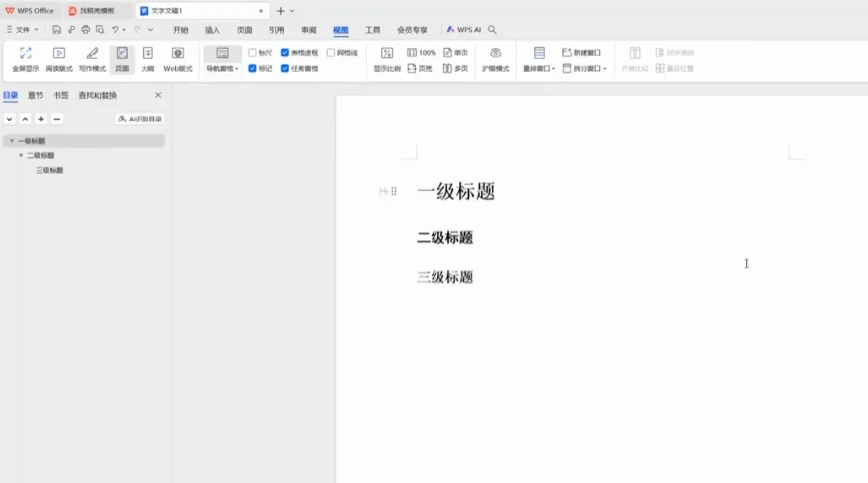Select the 目录 navigation tab
Screen dimensions: 868x483
(x=11, y=96)
